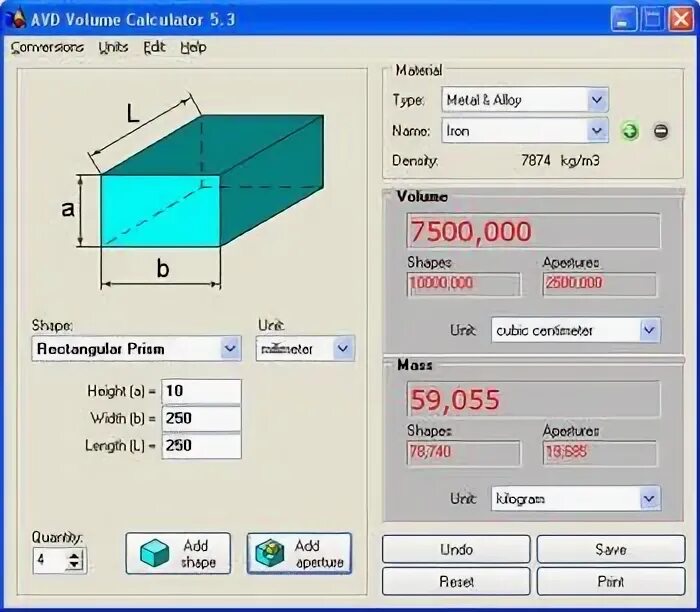Click the Add aperture button
The image size is (700, 612).
(299, 554)
